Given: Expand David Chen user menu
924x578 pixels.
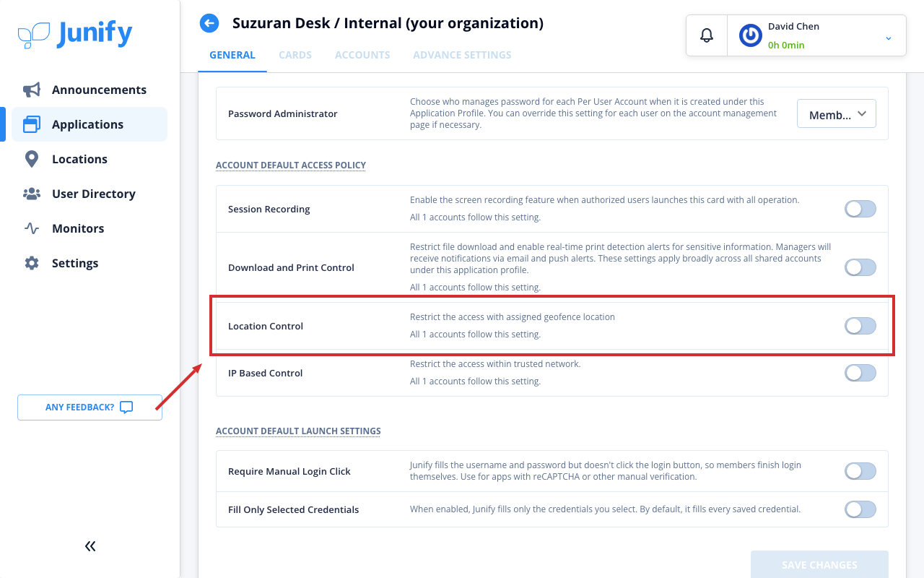Looking at the screenshot, I should [x=889, y=38].
